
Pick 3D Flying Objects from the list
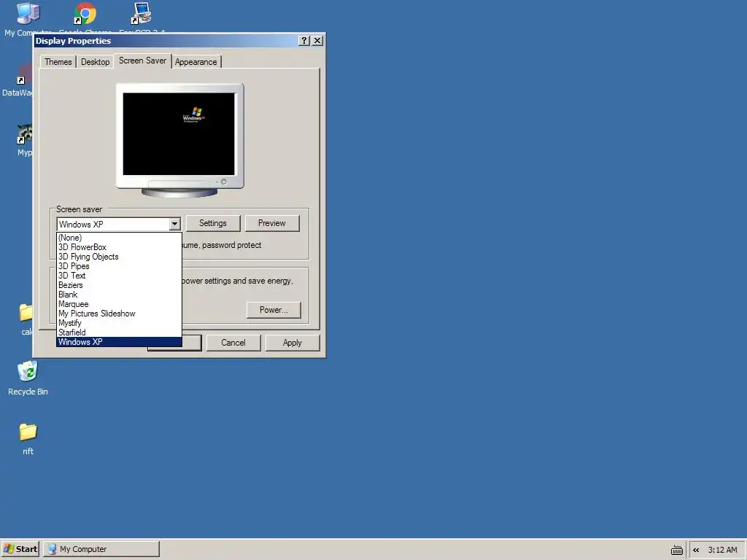119,257
